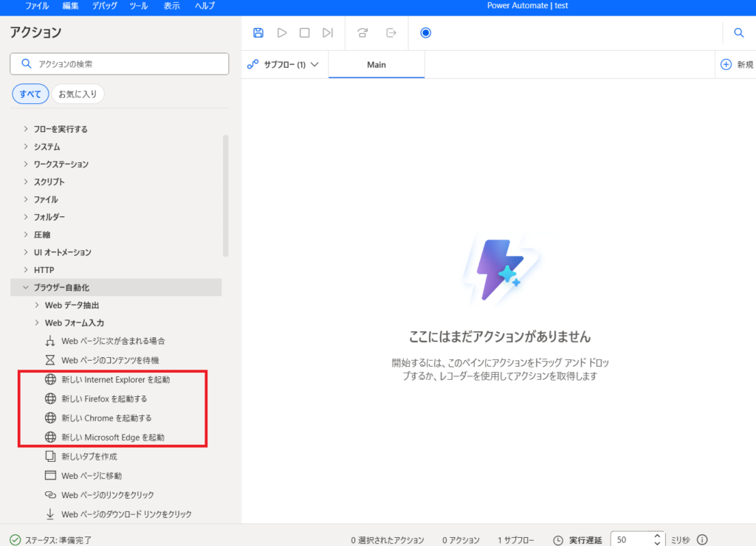756x546 pixels.
Task: Select 新しい Chrome を起動する action
Action: click(106, 418)
